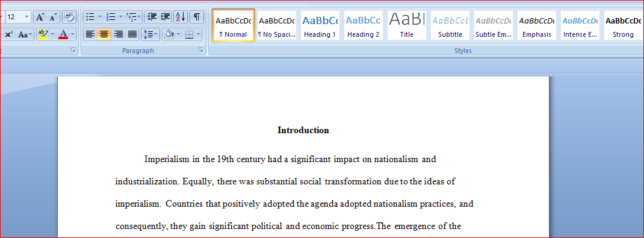Insert a numbered list
The width and height of the screenshot is (644, 238).
coord(111,17)
